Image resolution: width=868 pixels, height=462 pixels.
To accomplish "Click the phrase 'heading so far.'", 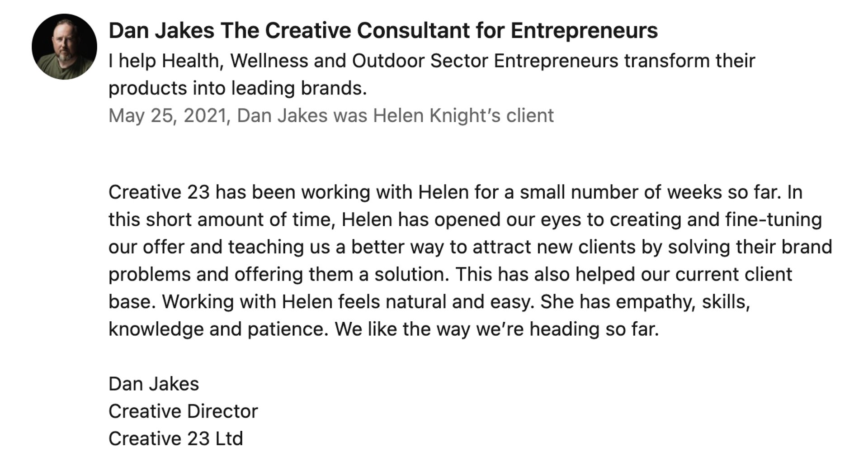I will [x=594, y=329].
